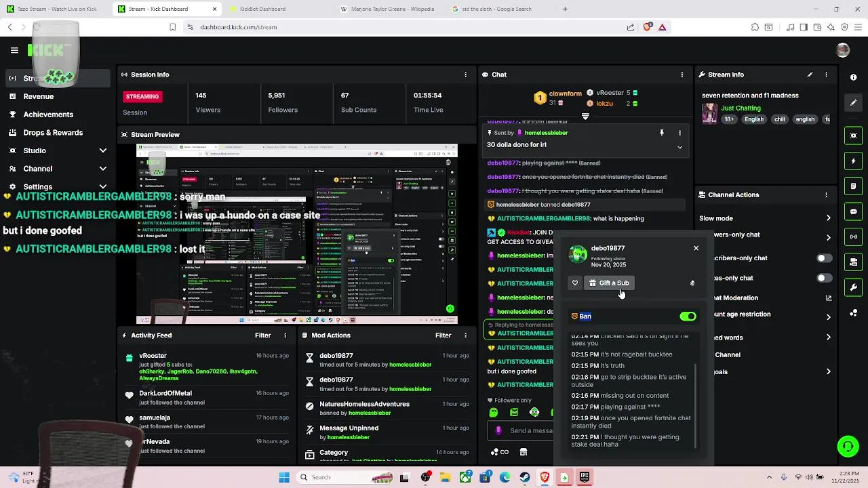
Task: Open Channel Actions three-dot menu
Action: 826,195
